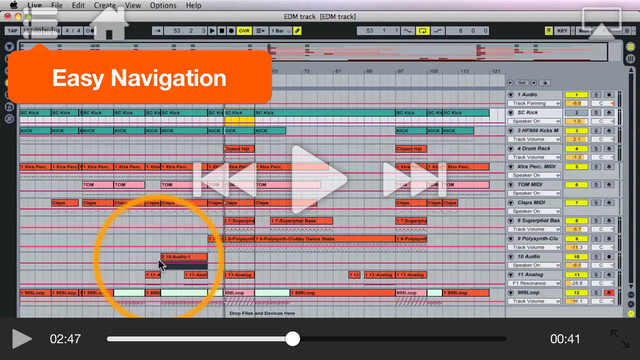Open the 1 Bar quantization dropdown
The width and height of the screenshot is (640, 360).
click(x=280, y=31)
